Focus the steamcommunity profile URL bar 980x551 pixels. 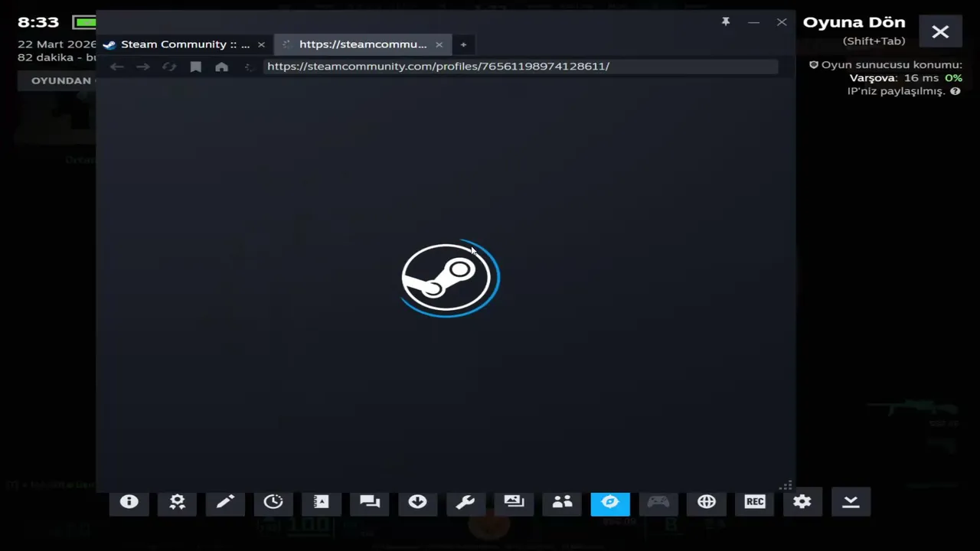pos(521,67)
